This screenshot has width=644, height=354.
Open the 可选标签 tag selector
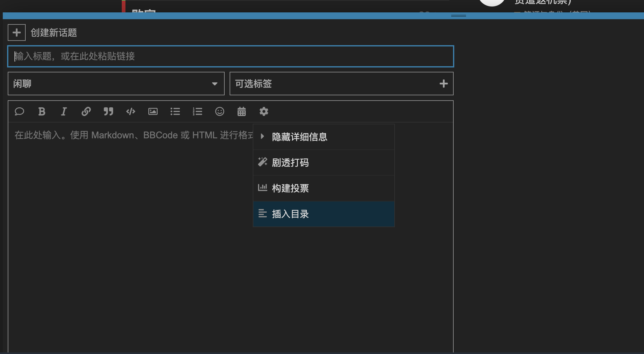[x=341, y=84]
